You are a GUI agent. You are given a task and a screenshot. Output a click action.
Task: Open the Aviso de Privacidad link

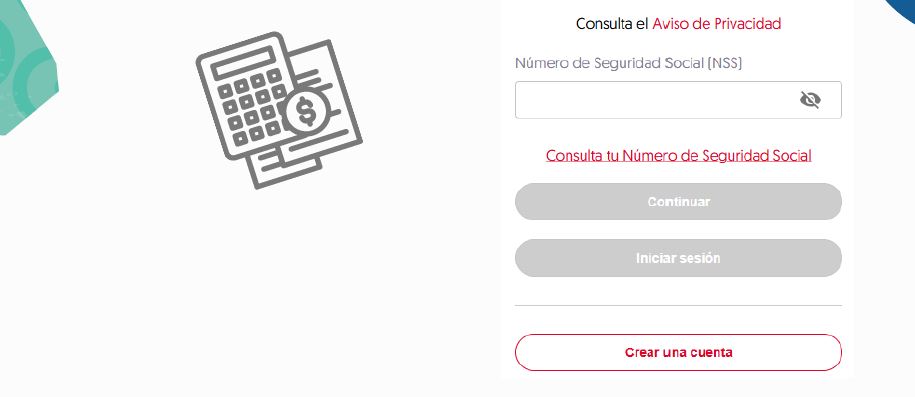[717, 24]
